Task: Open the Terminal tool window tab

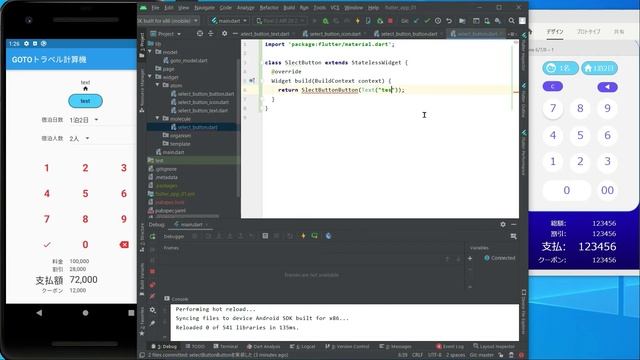Action: [226, 347]
